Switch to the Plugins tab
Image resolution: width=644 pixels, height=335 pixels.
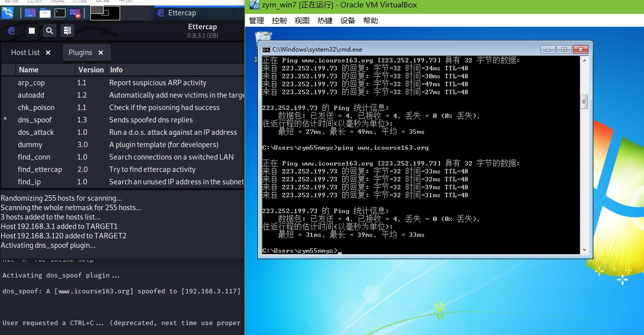(x=80, y=52)
